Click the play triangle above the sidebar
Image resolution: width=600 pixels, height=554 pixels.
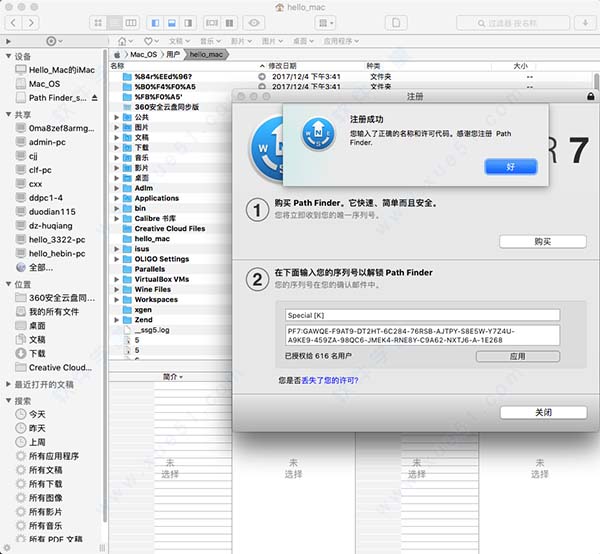point(8,41)
